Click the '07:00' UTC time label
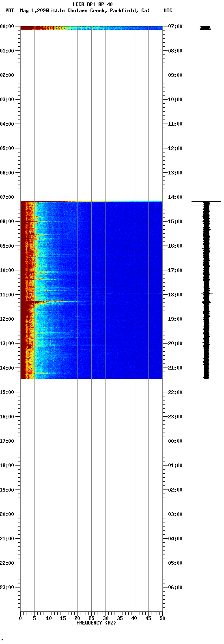This screenshot has width=224, height=644. click(175, 26)
